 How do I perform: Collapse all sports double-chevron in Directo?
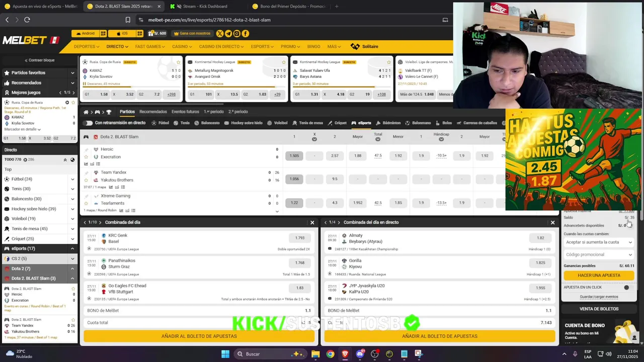(65, 160)
